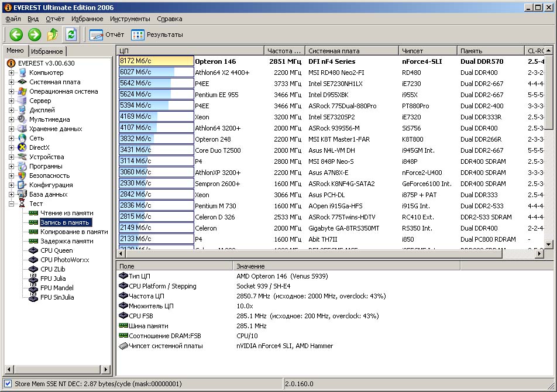
Task: Click the Refresh toolbar icon
Action: coord(71,35)
